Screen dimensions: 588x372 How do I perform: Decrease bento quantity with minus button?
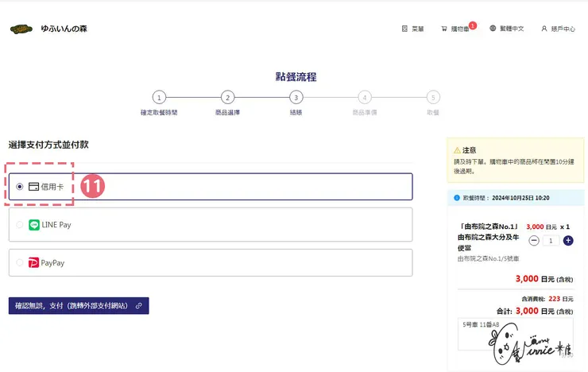tap(534, 240)
